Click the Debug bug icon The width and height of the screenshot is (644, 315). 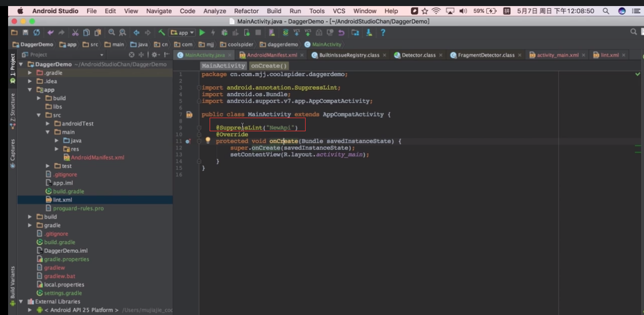click(x=224, y=32)
